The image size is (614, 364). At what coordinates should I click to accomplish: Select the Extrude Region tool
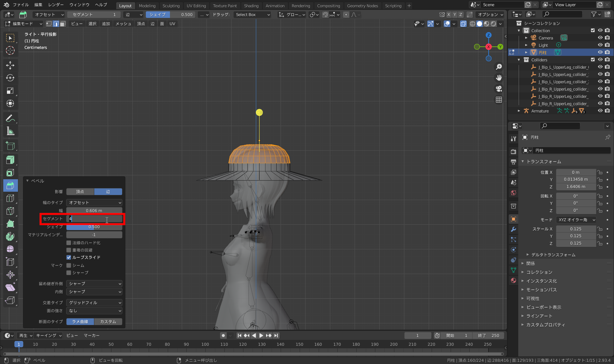10,160
